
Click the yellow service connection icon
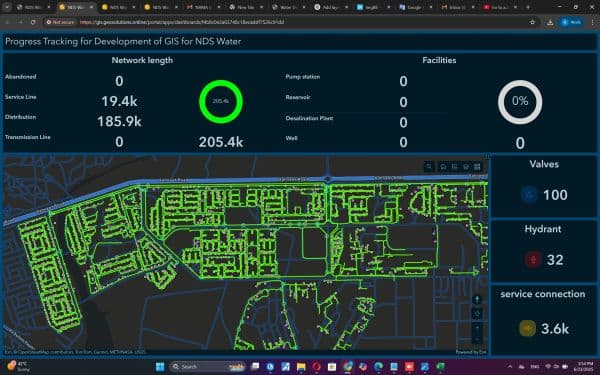tap(527, 328)
